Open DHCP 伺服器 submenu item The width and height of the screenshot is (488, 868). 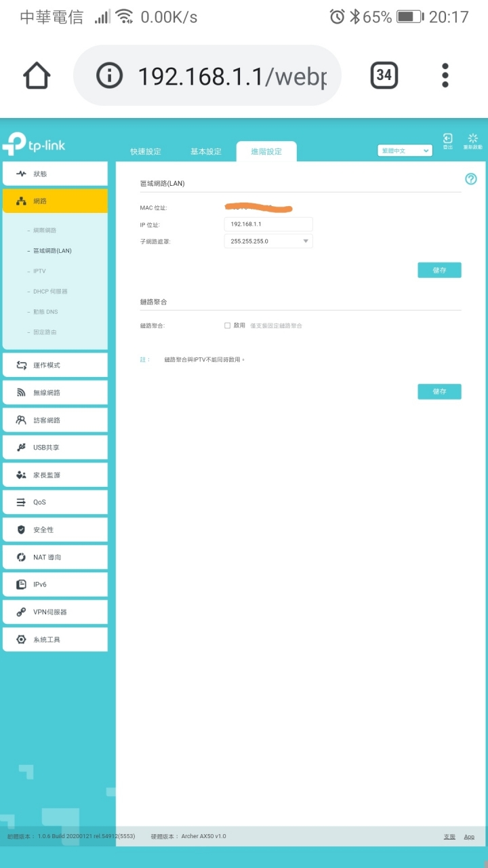50,292
